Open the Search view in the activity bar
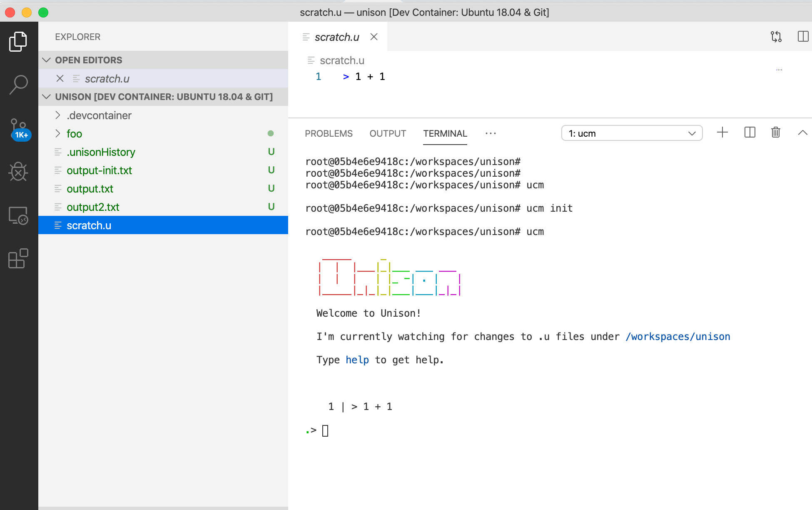This screenshot has width=812, height=510. [17, 85]
